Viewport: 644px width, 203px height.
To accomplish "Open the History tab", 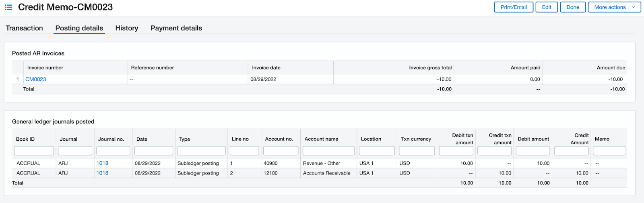I will tap(127, 28).
